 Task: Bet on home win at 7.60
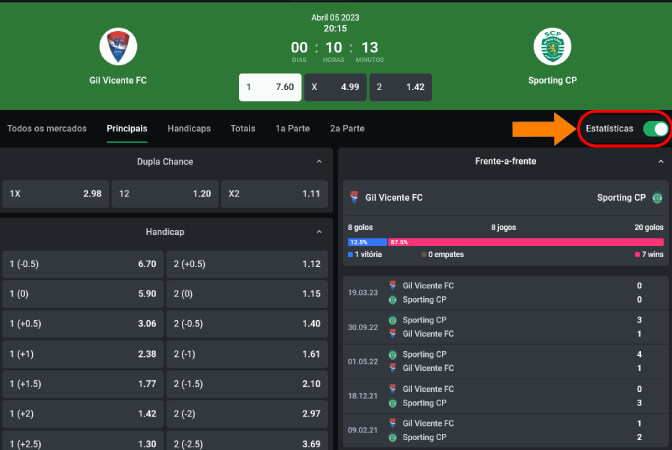[x=270, y=87]
